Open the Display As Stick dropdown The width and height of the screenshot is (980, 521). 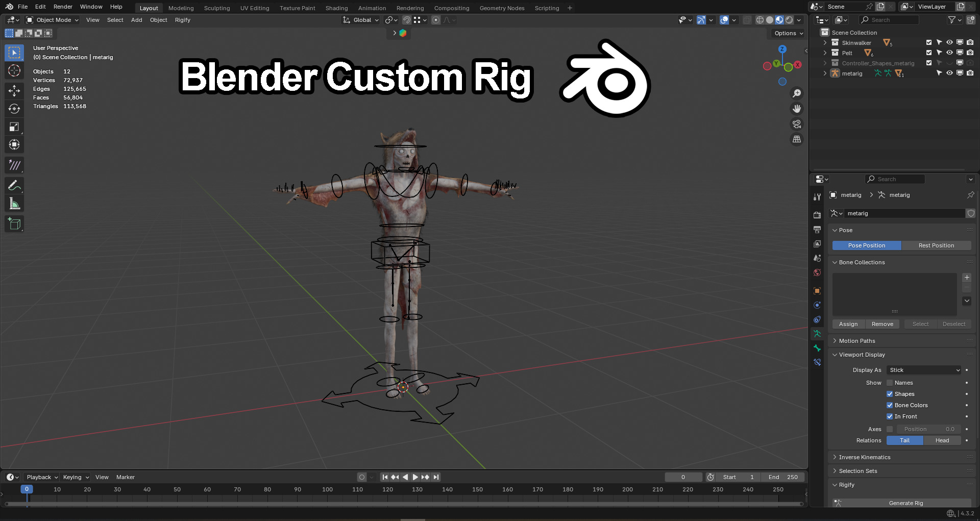click(924, 370)
